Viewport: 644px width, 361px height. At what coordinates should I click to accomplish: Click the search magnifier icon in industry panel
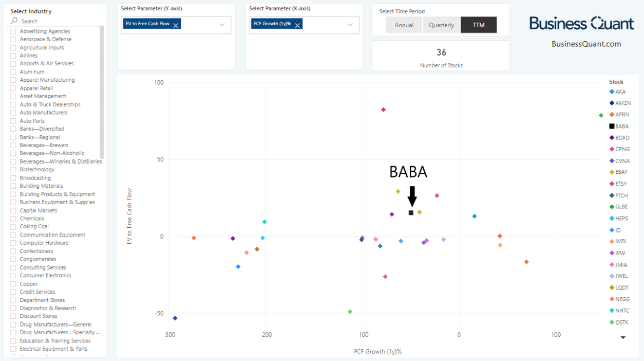14,21
